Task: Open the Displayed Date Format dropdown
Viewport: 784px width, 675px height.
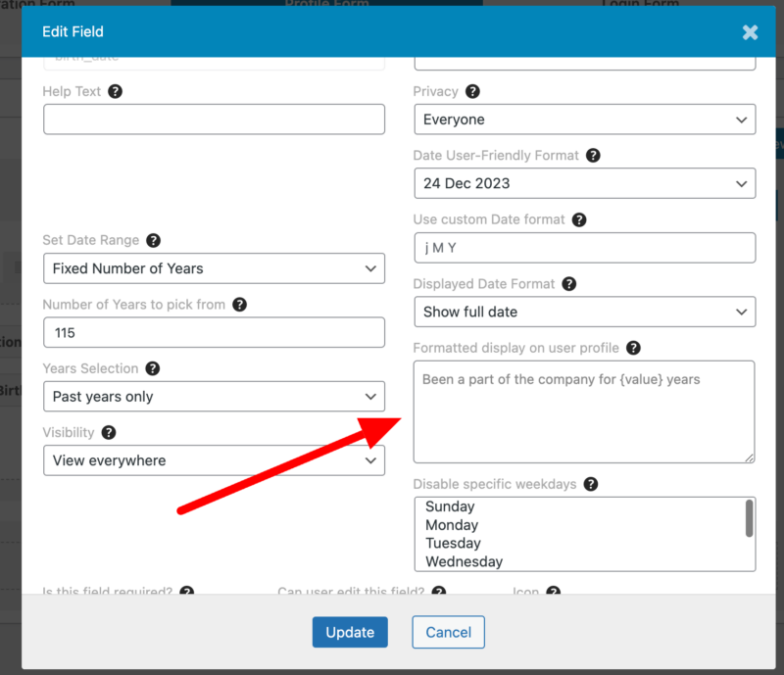Action: coord(584,313)
